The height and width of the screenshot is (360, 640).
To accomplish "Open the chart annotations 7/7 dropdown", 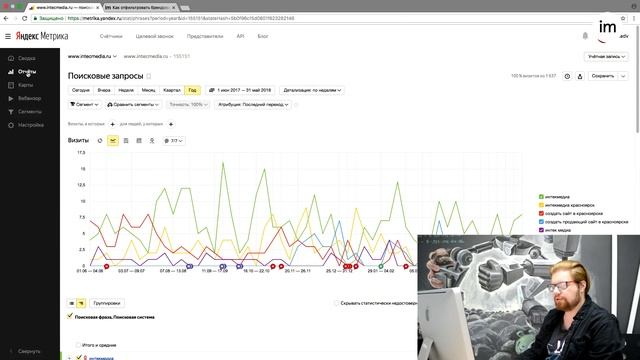I will click(173, 140).
